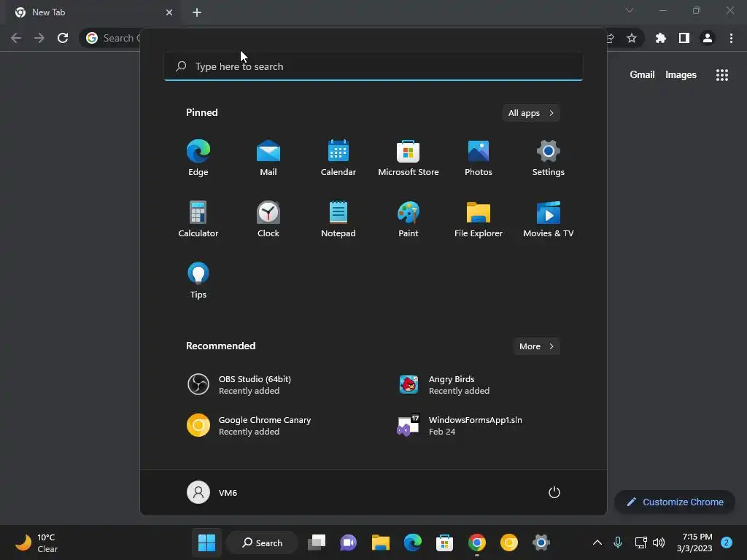Screen dimensions: 747x560
Task: Open File Explorer from pinned apps
Action: [479, 219]
